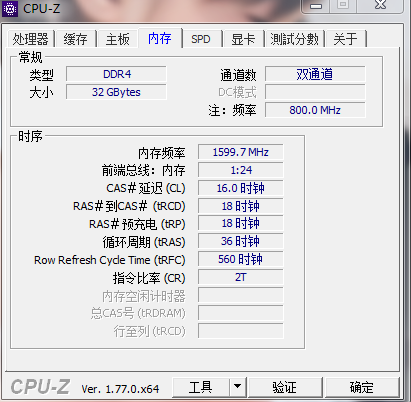
Task: Click the DDR4 type field
Action: (x=116, y=74)
